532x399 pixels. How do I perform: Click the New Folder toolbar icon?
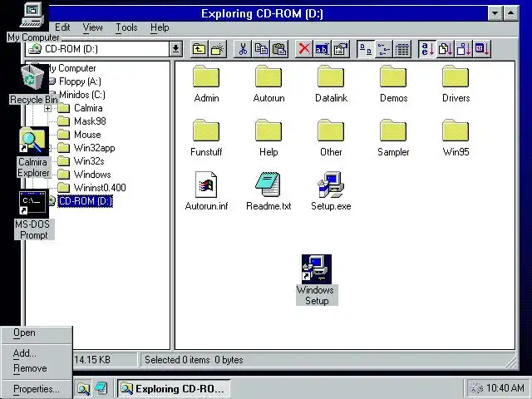[x=218, y=50]
